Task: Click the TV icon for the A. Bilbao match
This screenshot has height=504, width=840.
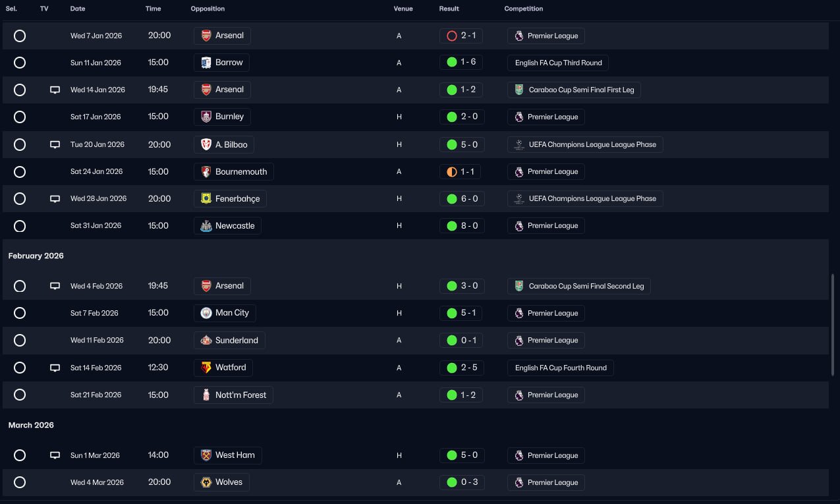Action: [55, 144]
